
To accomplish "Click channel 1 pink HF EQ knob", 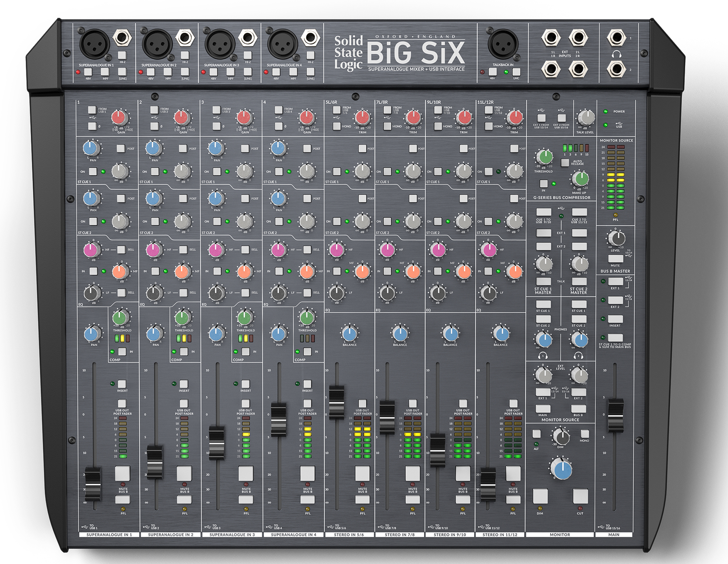I will pos(91,250).
